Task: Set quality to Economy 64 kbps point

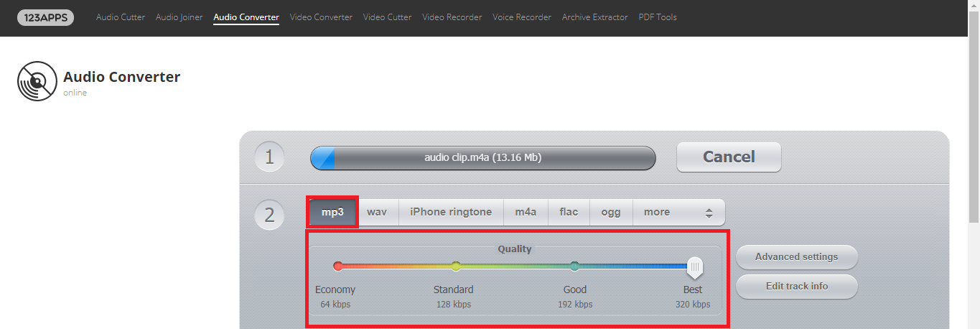Action: pos(338,267)
